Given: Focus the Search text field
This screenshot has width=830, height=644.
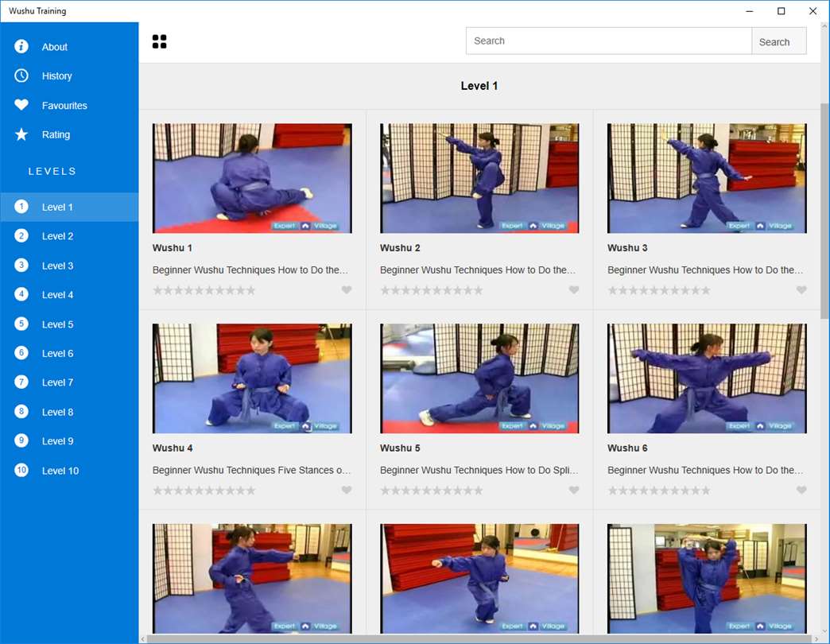Looking at the screenshot, I should pos(609,41).
